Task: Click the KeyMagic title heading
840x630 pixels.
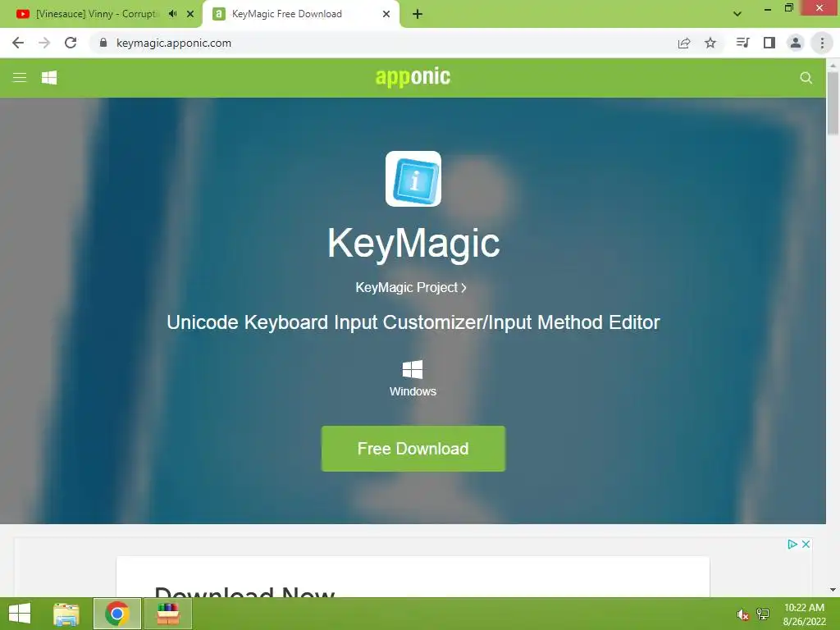Action: [x=413, y=243]
